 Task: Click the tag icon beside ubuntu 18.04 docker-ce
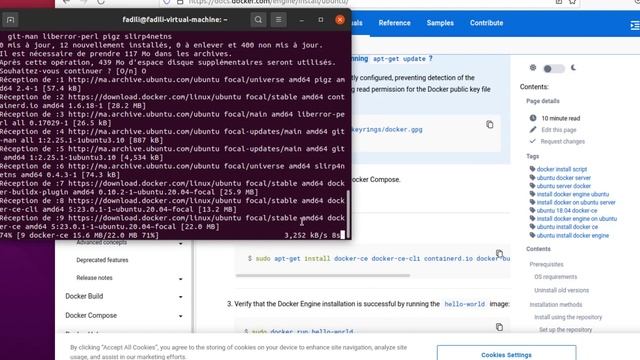[532, 210]
